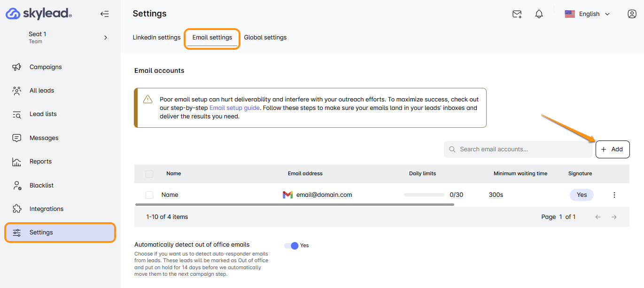Expand the Seat 1 team chevron
Viewport: 644px width, 288px height.
point(106,38)
